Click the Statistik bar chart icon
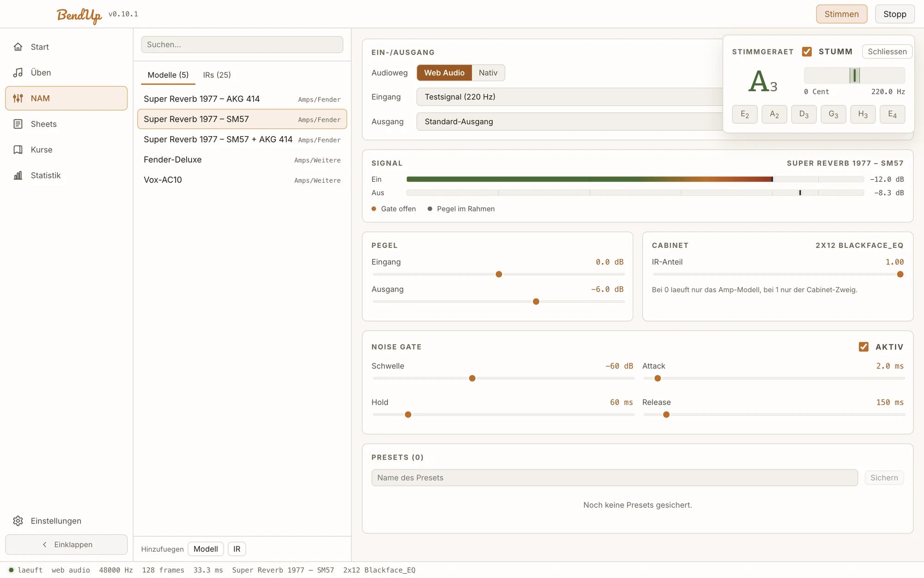The image size is (924, 578). point(18,175)
